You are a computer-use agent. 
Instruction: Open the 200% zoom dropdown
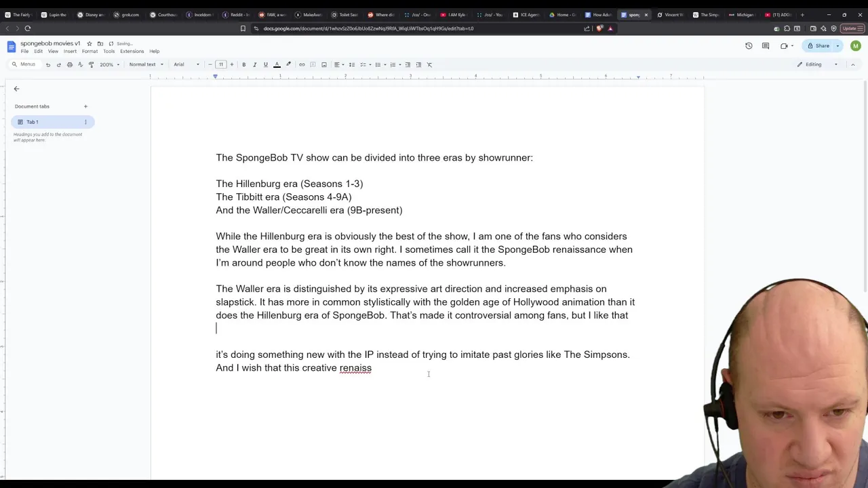(110, 64)
